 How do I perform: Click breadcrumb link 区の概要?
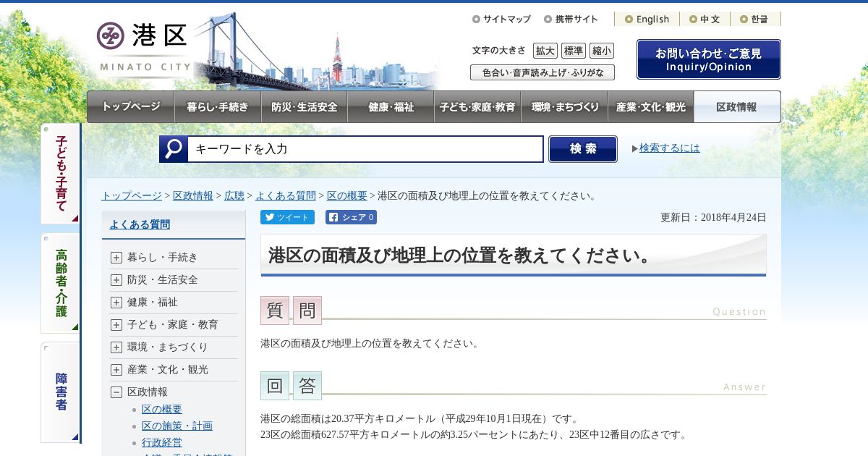coord(347,195)
